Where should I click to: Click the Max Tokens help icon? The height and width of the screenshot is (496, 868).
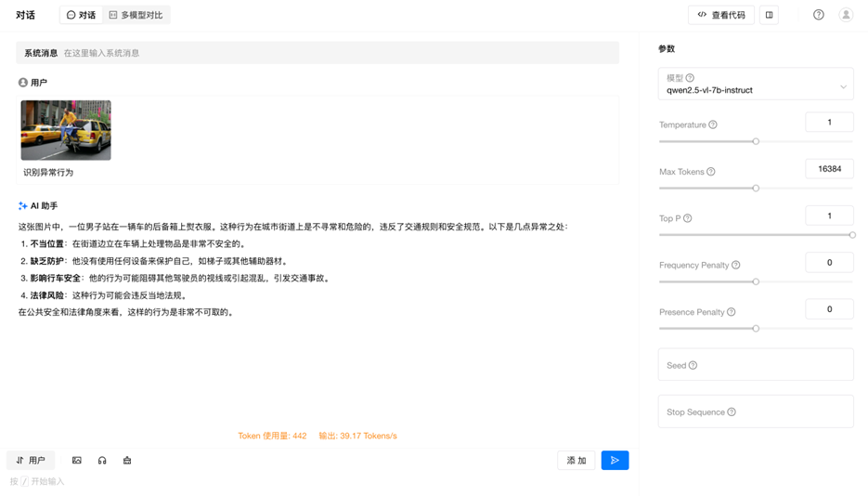tap(711, 172)
